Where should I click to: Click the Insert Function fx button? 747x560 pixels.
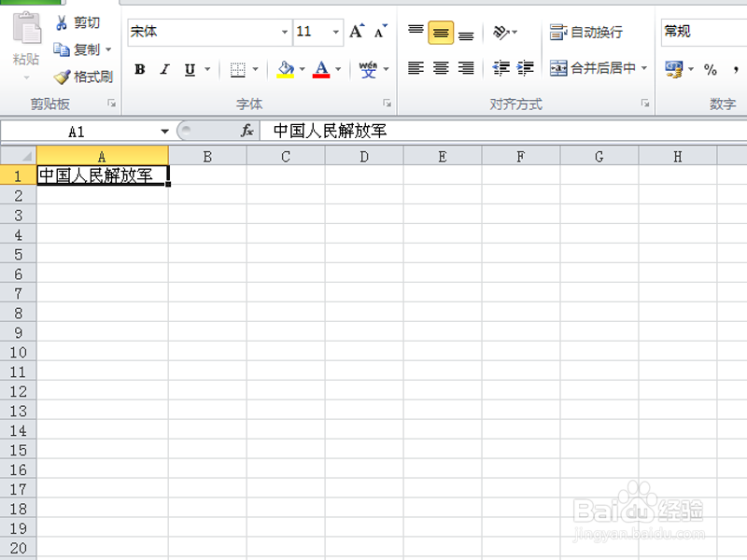(x=247, y=131)
